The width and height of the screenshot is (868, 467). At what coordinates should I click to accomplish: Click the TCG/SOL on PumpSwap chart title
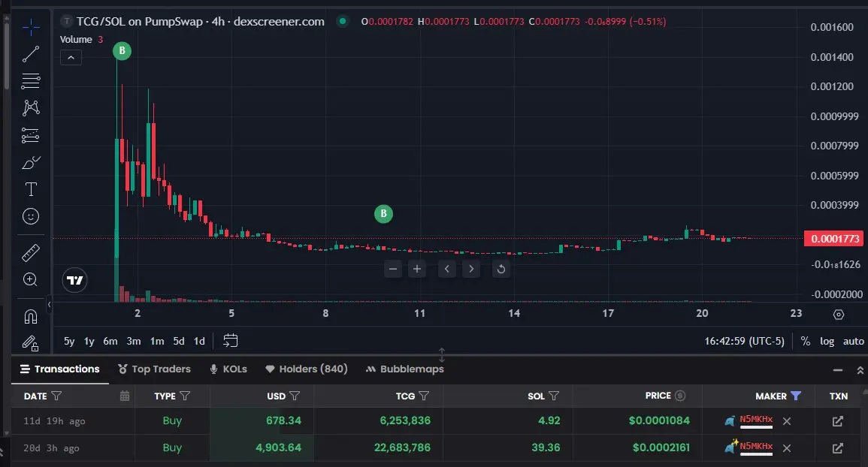(201, 22)
